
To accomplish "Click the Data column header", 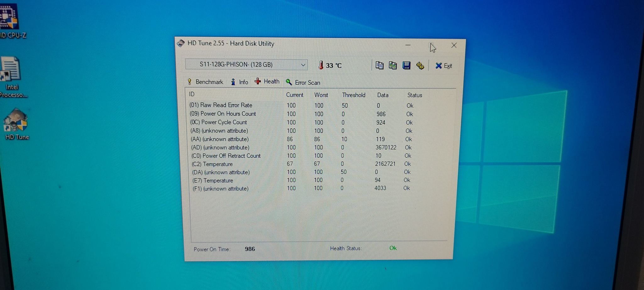I will point(383,95).
